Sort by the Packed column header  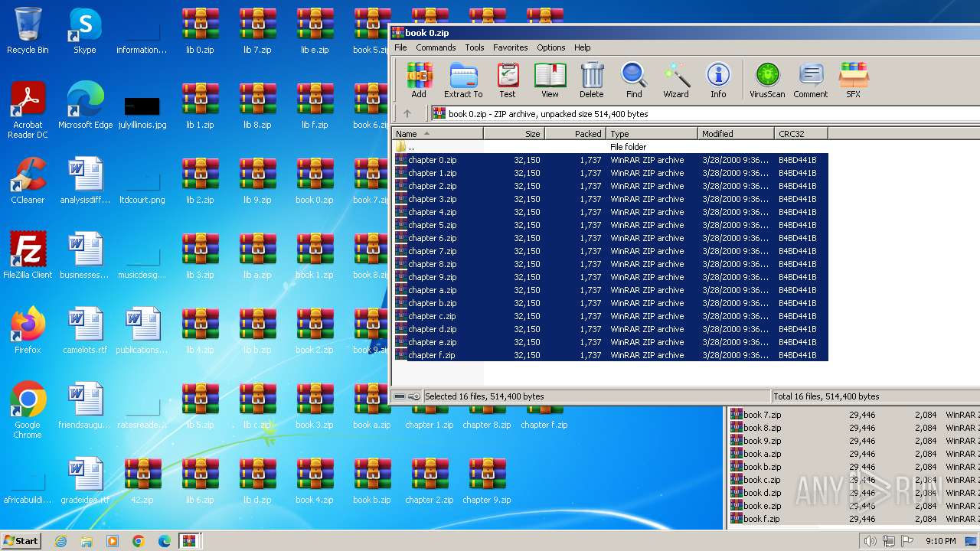pyautogui.click(x=575, y=133)
